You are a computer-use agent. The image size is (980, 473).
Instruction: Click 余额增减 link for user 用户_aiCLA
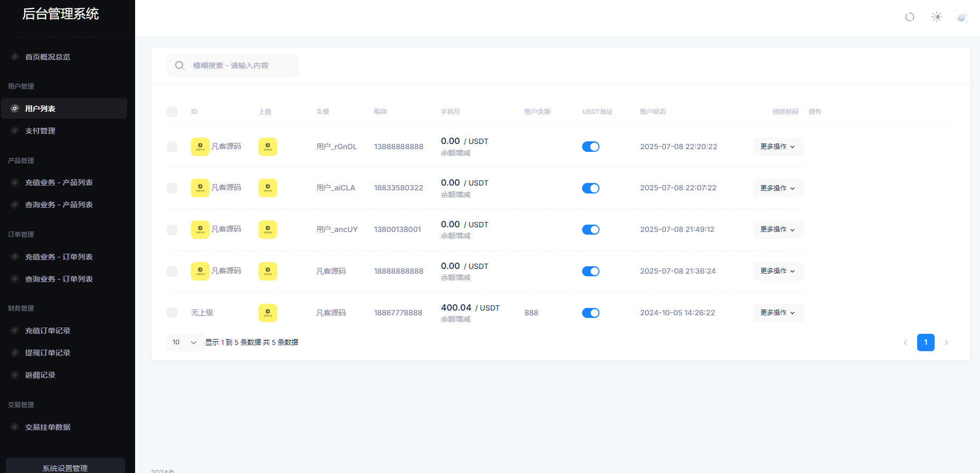pos(455,195)
